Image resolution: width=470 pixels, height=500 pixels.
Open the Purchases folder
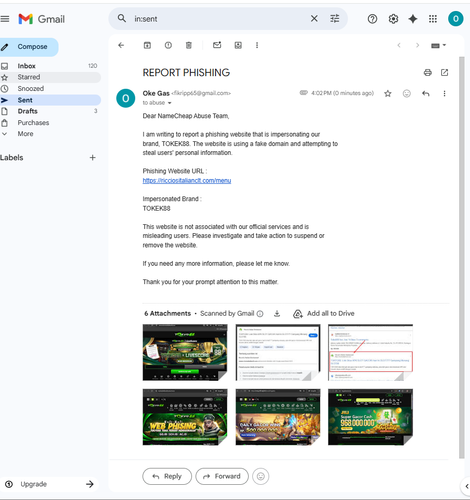point(49,123)
